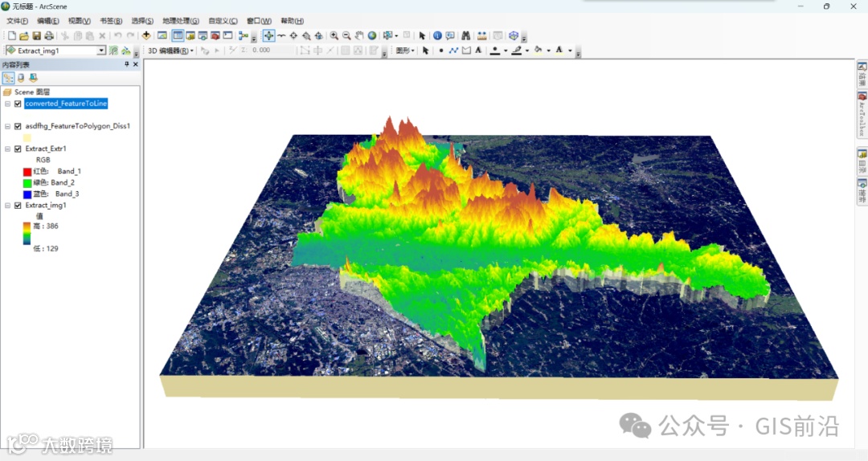Click the New document icon
Image resolution: width=868 pixels, height=461 pixels.
click(11, 35)
